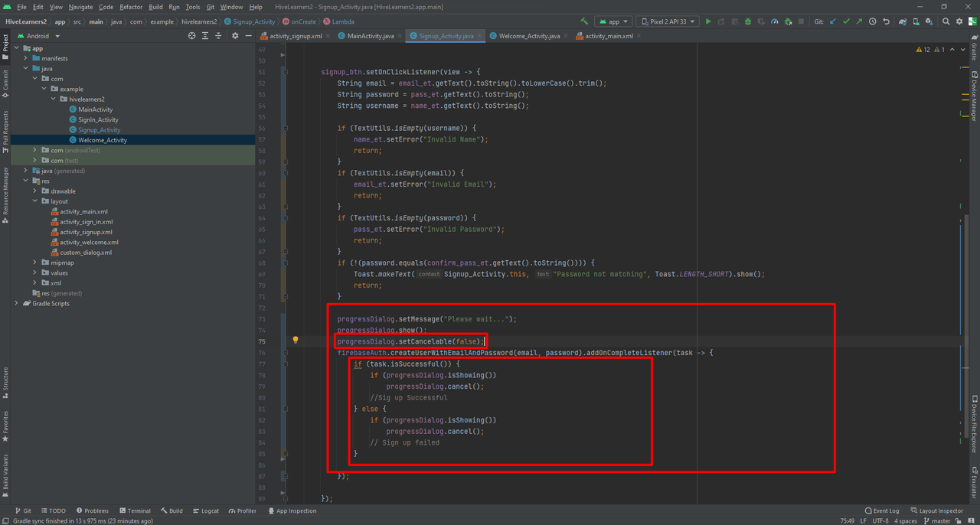Open the Navigate menu
The image size is (980, 525).
pos(80,7)
